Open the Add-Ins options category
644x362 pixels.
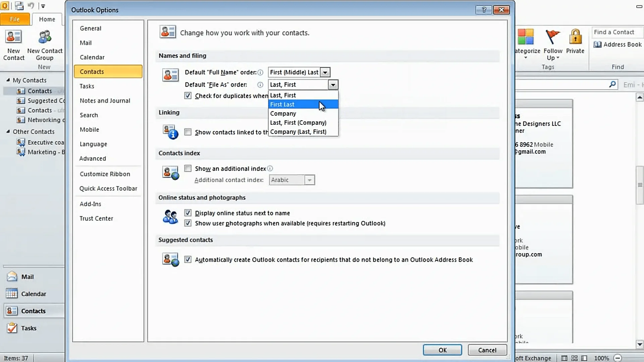[108, 204]
